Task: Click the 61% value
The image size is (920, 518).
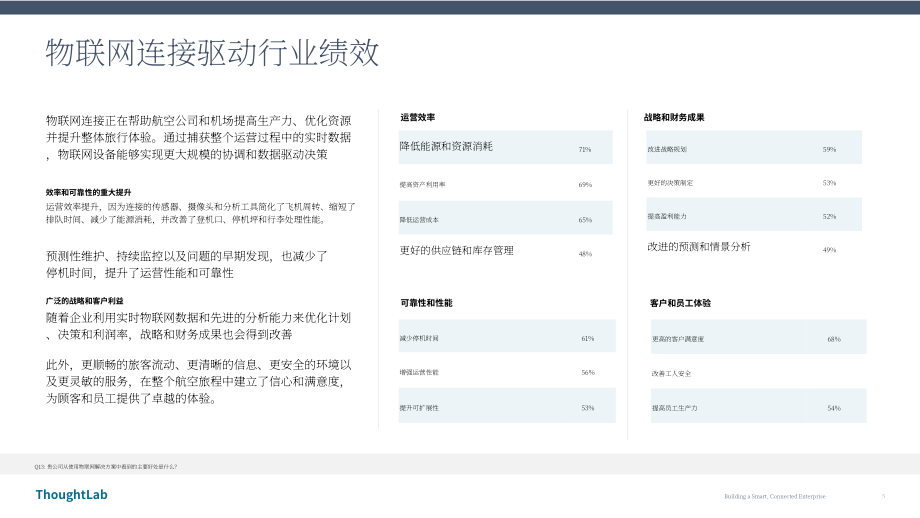Action: 587,338
